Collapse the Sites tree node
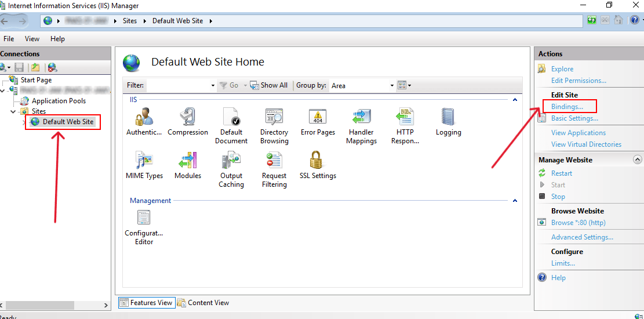This screenshot has height=319, width=644. (13, 111)
